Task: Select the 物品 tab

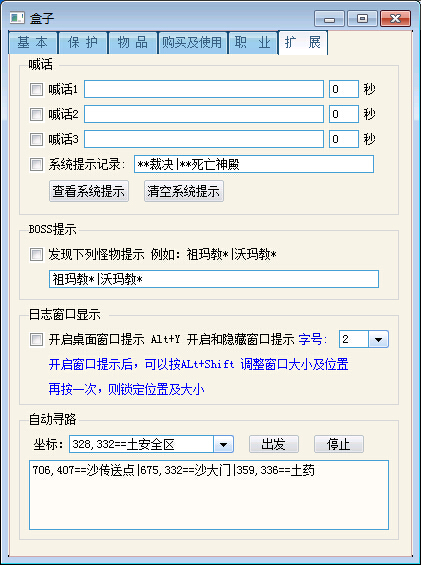Action: [133, 43]
